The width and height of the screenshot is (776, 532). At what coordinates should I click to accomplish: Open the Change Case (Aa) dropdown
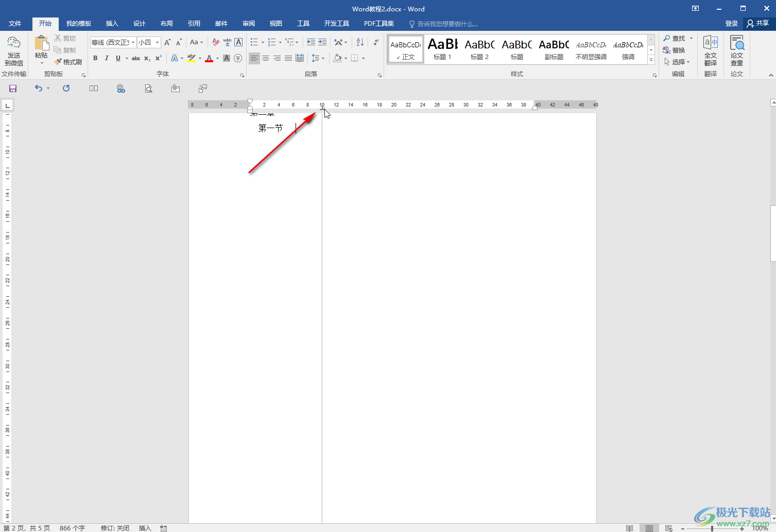(197, 42)
